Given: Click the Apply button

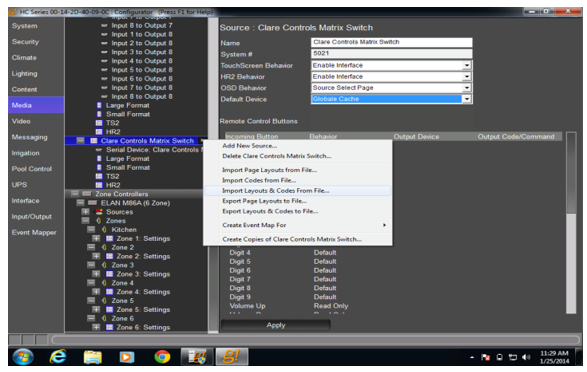Looking at the screenshot, I should [x=276, y=325].
